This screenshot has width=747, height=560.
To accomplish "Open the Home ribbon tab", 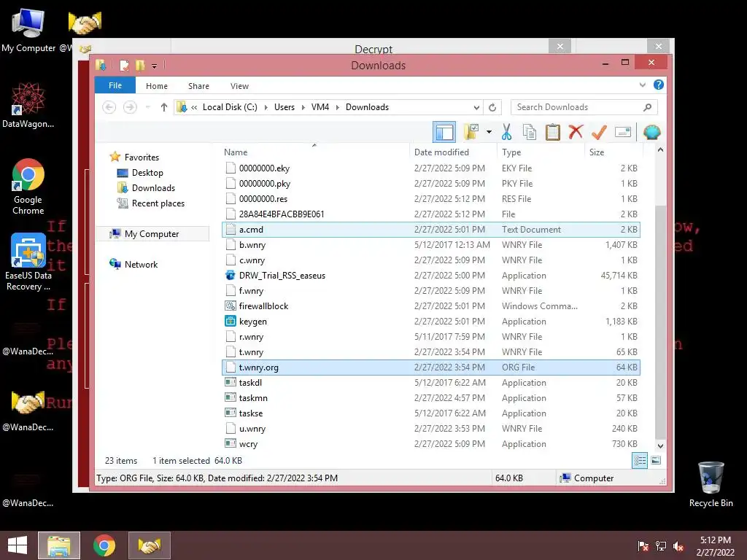I will point(157,86).
